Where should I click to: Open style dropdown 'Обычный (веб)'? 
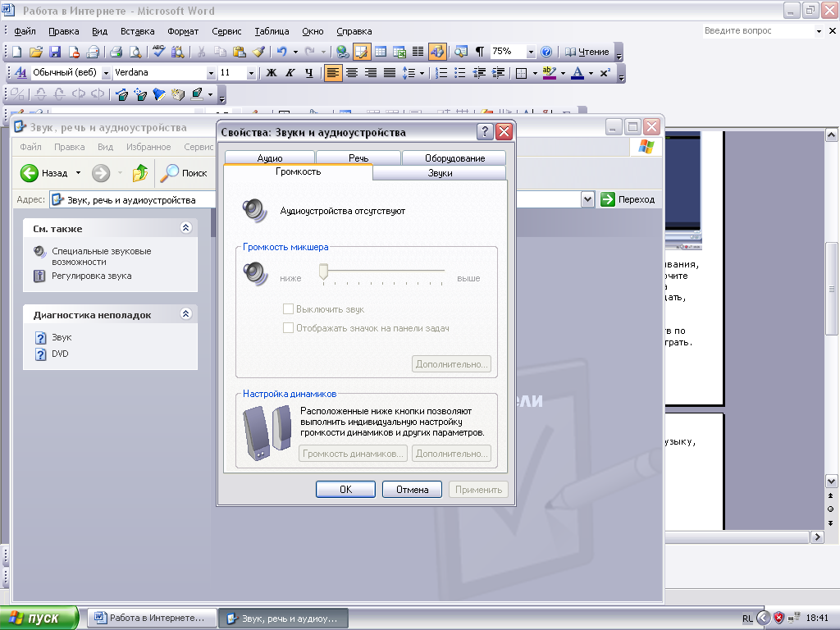(106, 73)
